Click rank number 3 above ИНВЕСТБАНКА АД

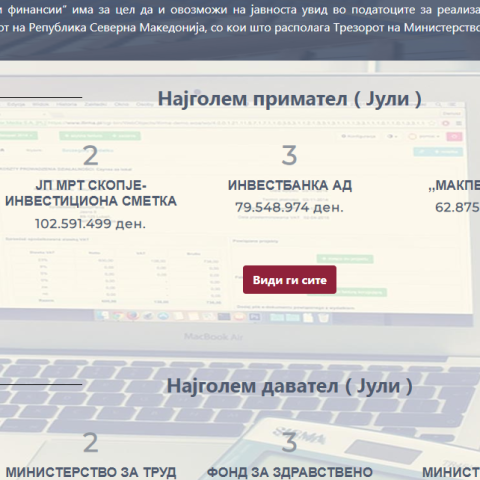[289, 155]
